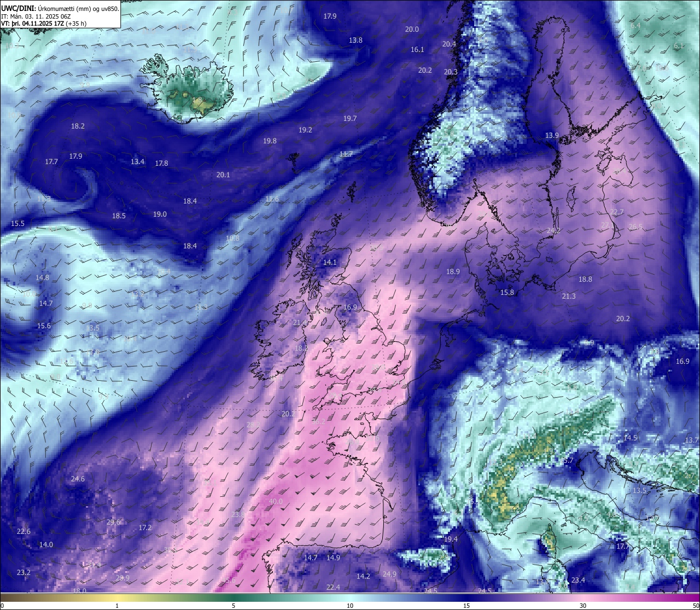700x610 pixels.
Task: Click the IT initialization time line 06Z
Action: 36,16
